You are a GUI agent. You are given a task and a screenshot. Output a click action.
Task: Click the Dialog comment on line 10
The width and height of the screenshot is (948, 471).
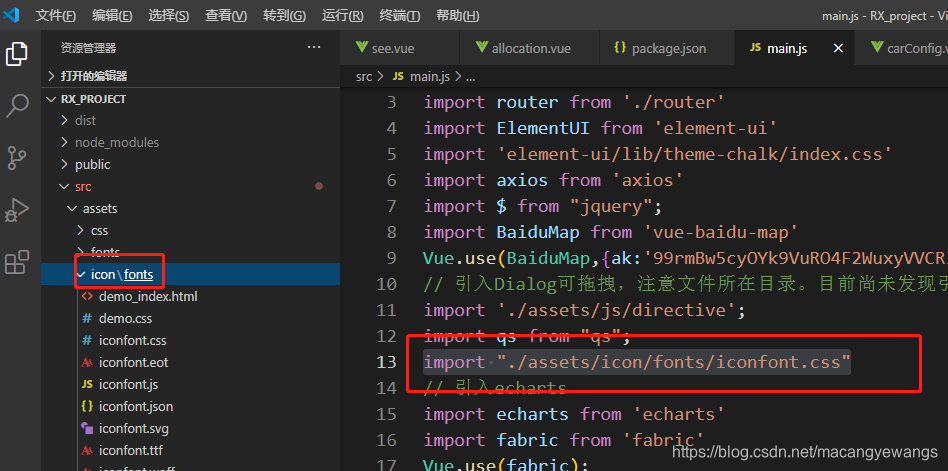click(686, 284)
